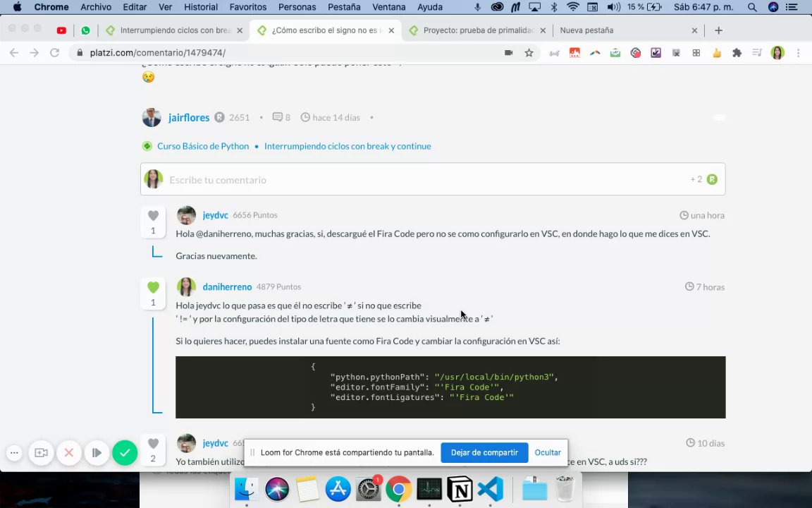The width and height of the screenshot is (812, 508).
Task: Open 'Interrumpiendo ciclos con break y continue' link
Action: [x=347, y=146]
